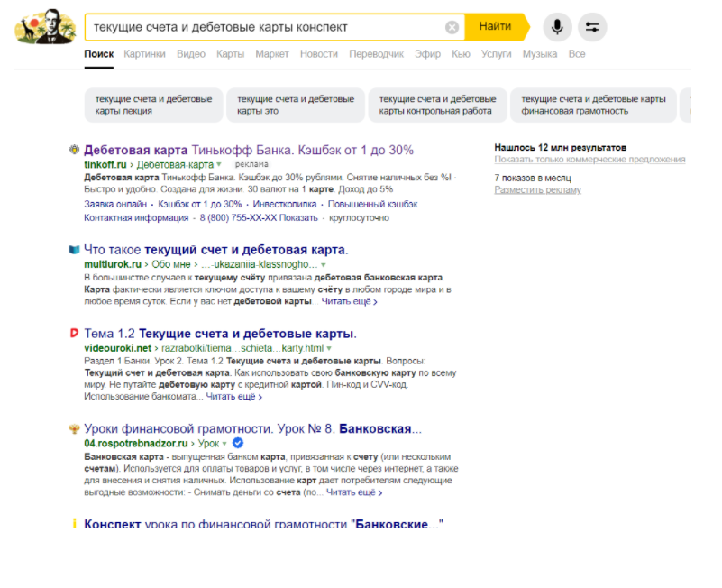Open the Контактная информация link
Image resolution: width=722 pixels, height=588 pixels.
click(136, 218)
